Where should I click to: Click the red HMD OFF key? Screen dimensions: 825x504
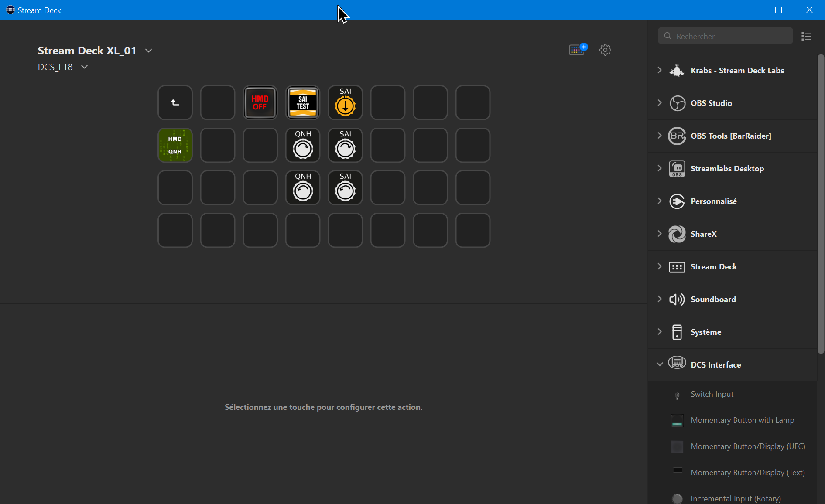coord(260,103)
